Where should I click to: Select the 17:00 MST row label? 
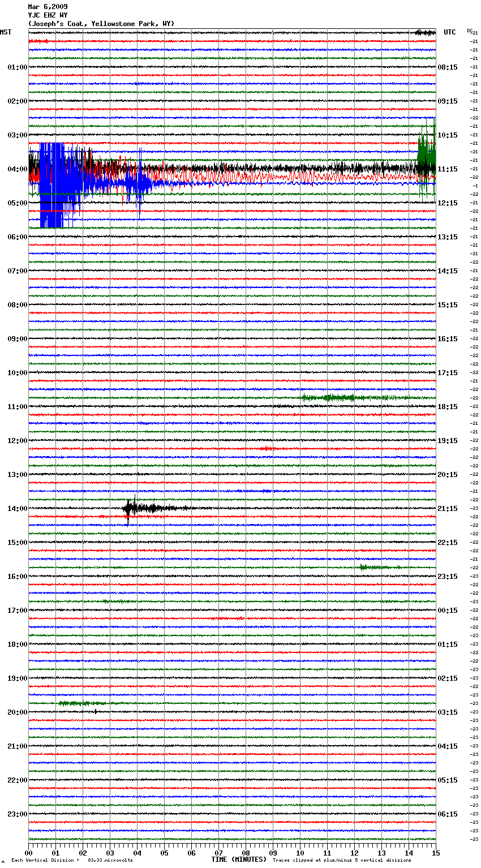(x=18, y=611)
